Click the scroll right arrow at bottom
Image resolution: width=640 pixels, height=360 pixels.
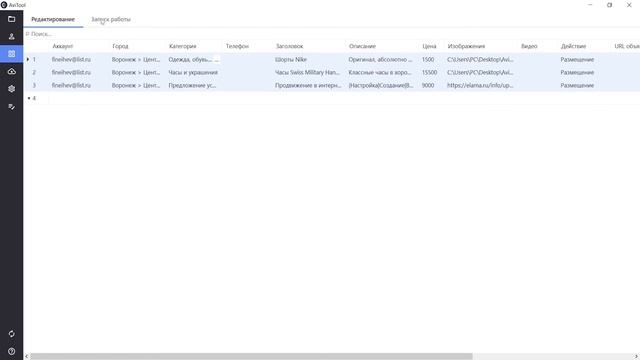[x=636, y=356]
